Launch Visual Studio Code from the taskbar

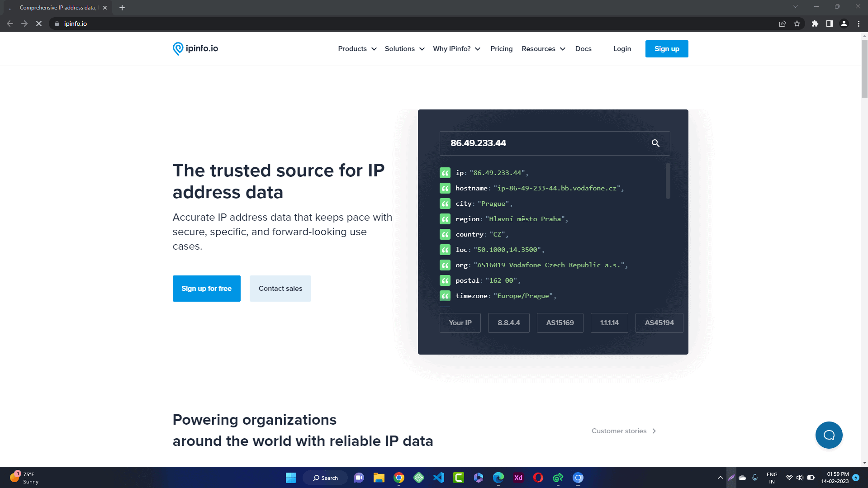[x=438, y=478]
